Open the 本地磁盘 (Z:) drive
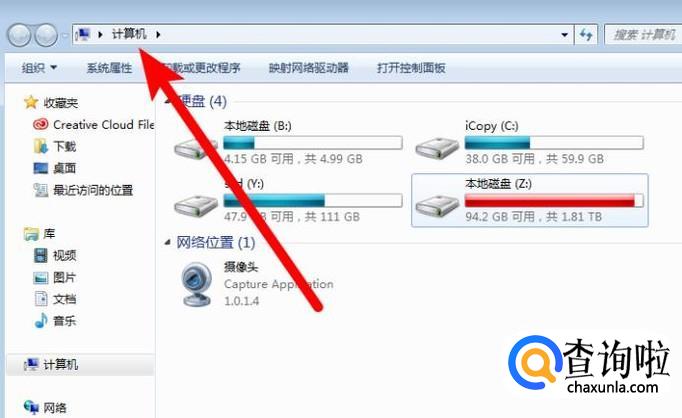 coord(530,200)
